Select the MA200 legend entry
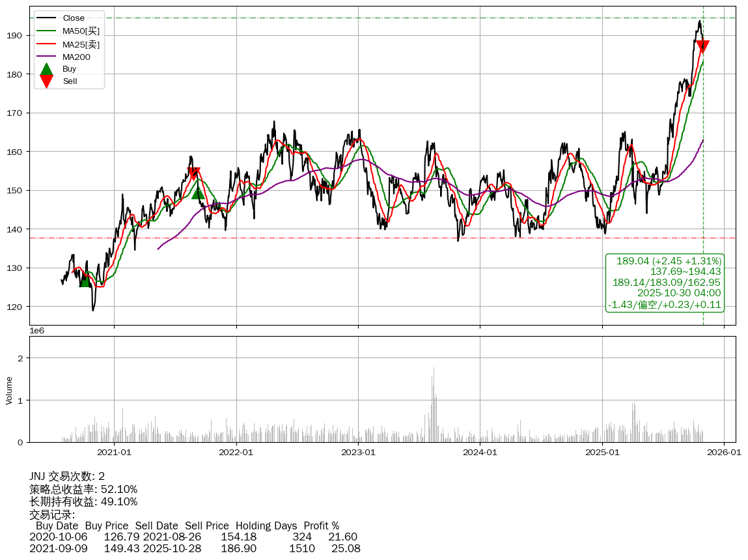748x560 pixels. (76, 57)
